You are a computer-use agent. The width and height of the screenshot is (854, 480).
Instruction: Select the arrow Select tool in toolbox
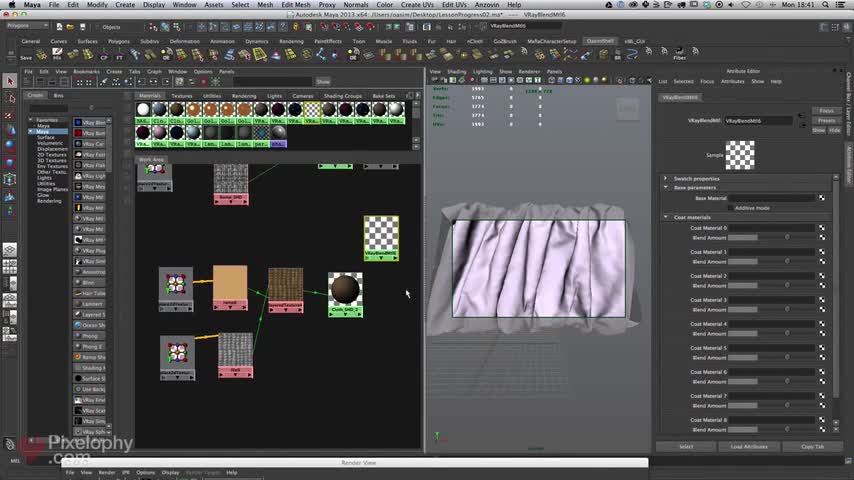pos(10,81)
